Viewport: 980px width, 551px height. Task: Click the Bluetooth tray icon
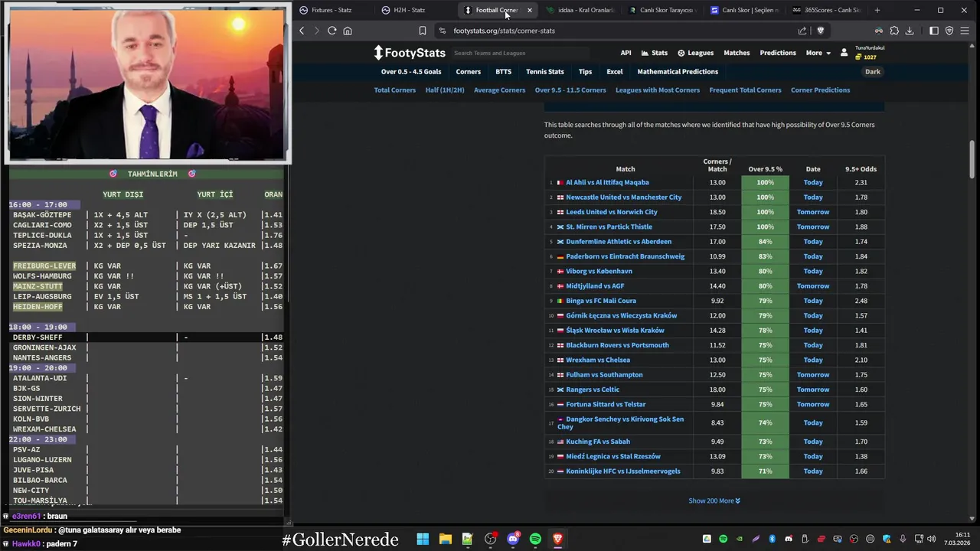[x=772, y=539]
